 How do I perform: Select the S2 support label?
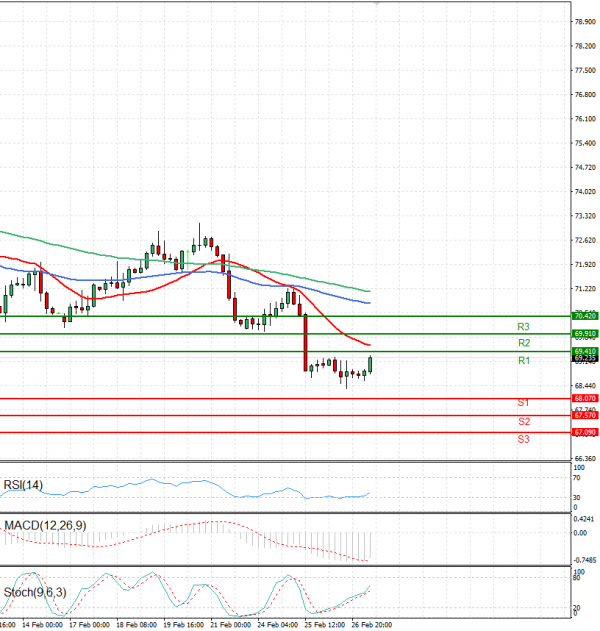(524, 421)
